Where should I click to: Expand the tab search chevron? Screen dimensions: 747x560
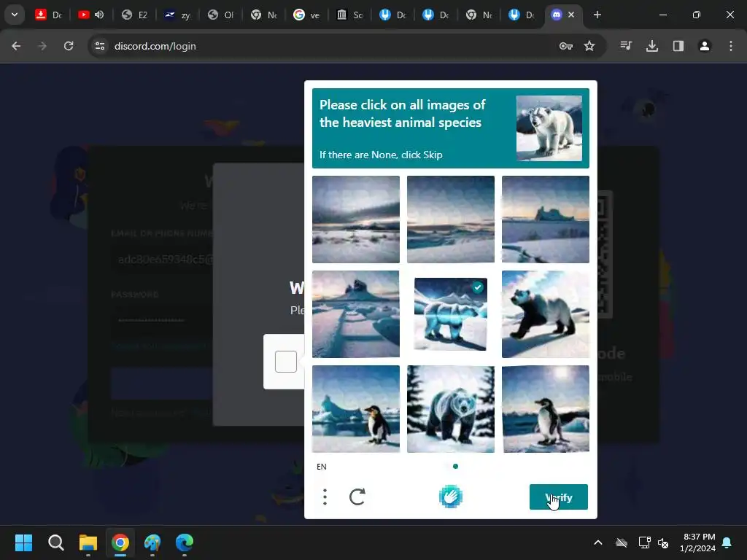point(15,15)
